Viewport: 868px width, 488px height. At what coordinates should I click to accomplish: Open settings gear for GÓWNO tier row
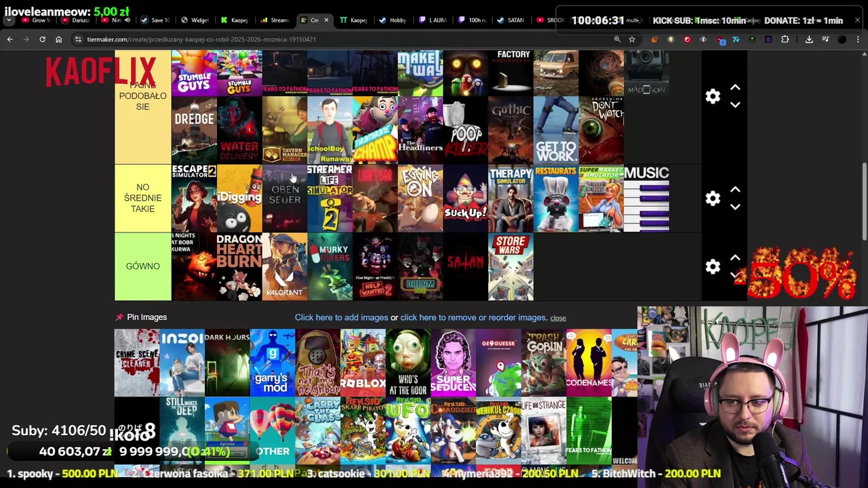click(x=712, y=267)
